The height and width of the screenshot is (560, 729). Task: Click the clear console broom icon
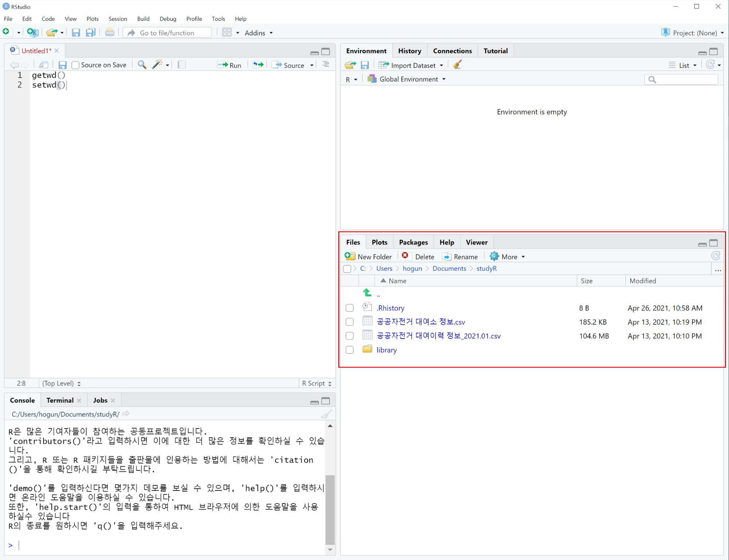tap(326, 414)
